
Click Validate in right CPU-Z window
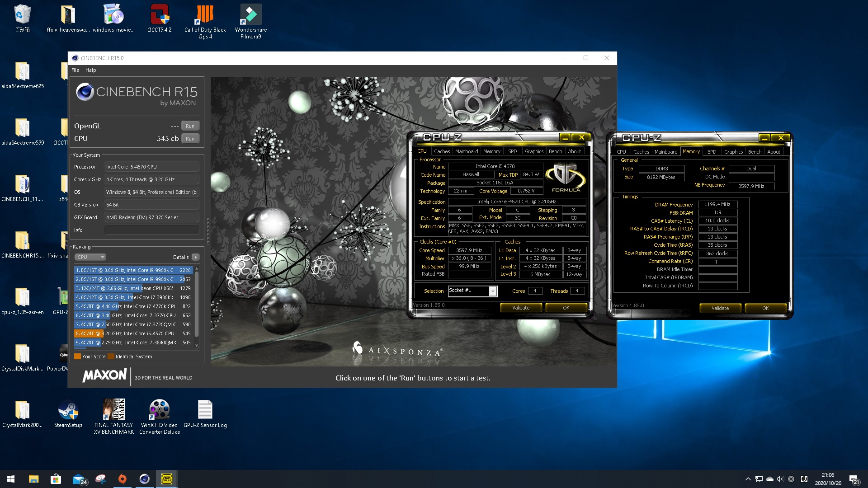(x=720, y=308)
